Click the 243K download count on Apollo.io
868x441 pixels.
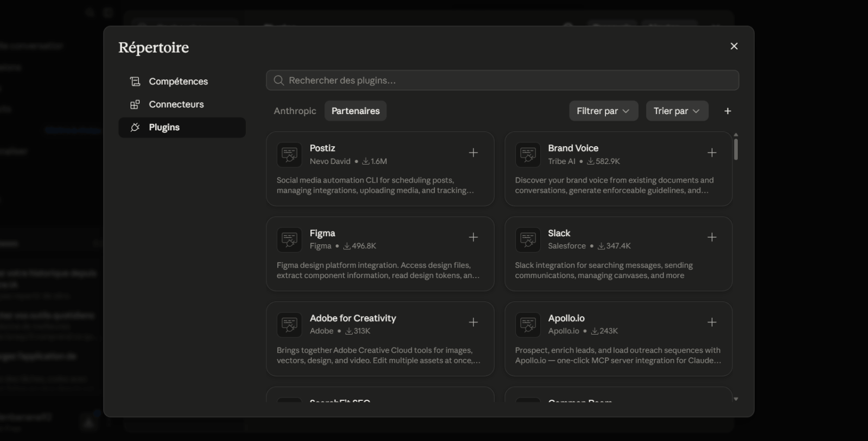(x=604, y=331)
